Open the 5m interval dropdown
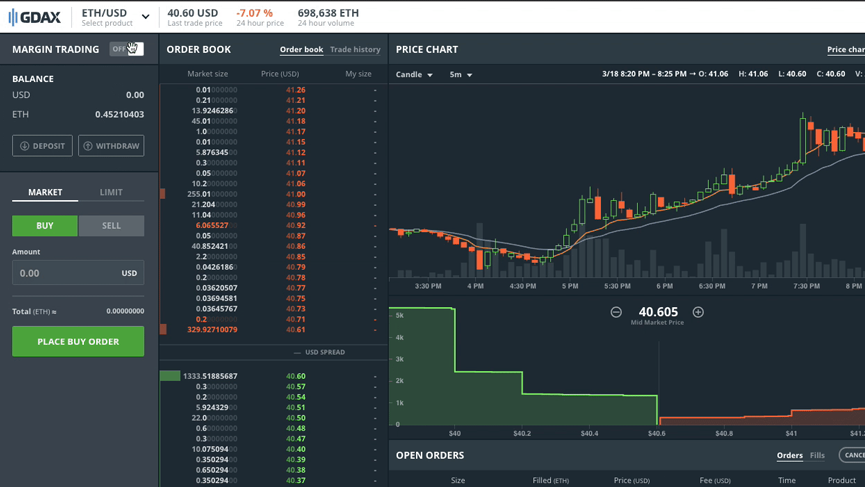The height and width of the screenshot is (487, 865). pyautogui.click(x=460, y=75)
